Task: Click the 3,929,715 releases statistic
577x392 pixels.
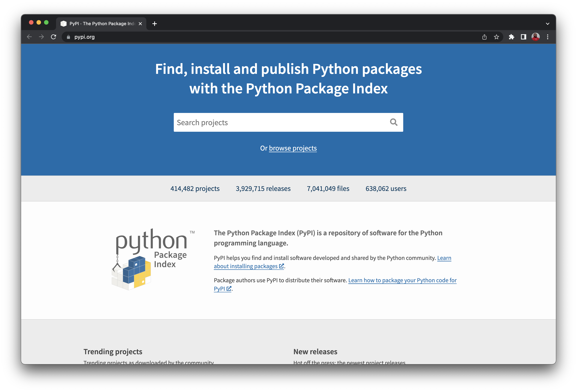Action: pyautogui.click(x=263, y=188)
